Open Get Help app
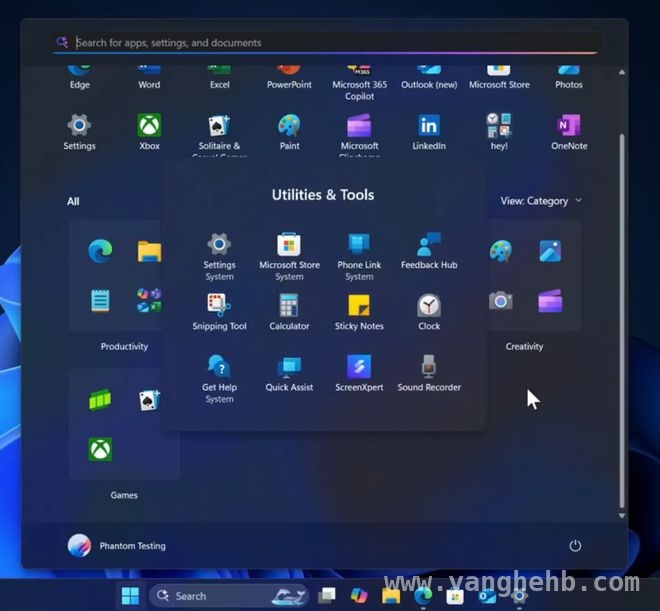Screen dimensions: 660x611 219,378
